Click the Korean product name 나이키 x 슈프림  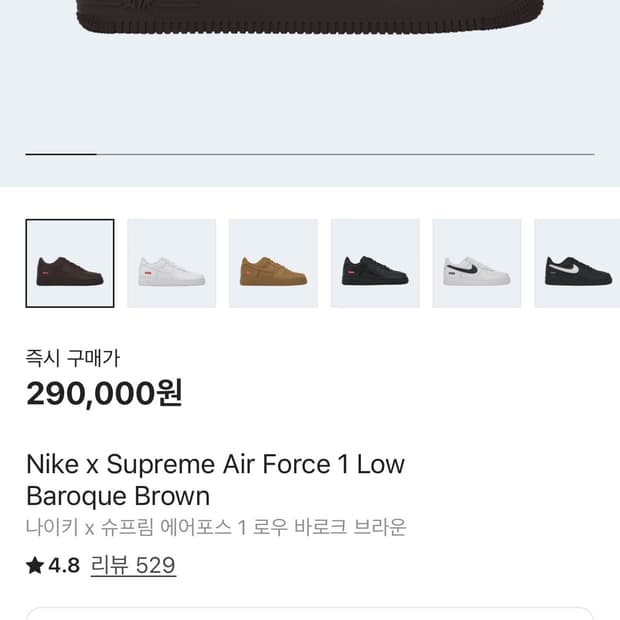point(215,527)
